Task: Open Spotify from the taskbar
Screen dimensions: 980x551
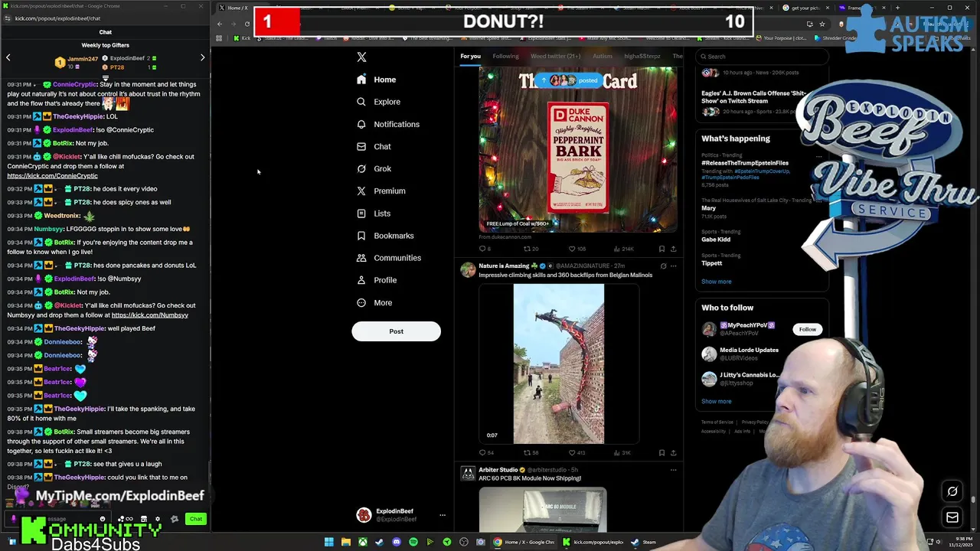Action: tap(413, 542)
